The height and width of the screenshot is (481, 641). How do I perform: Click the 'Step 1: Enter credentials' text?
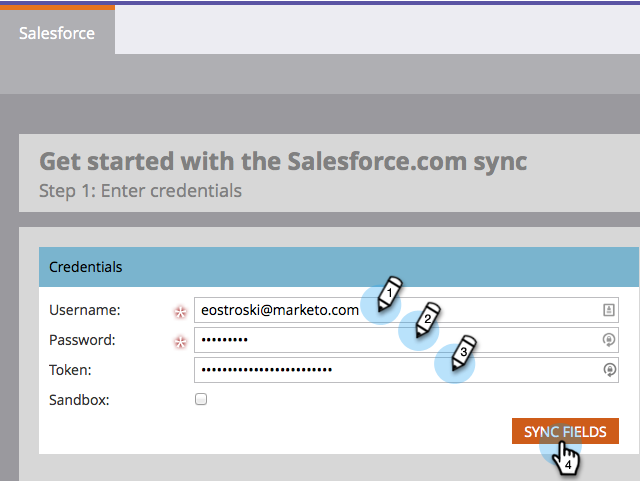(x=140, y=191)
